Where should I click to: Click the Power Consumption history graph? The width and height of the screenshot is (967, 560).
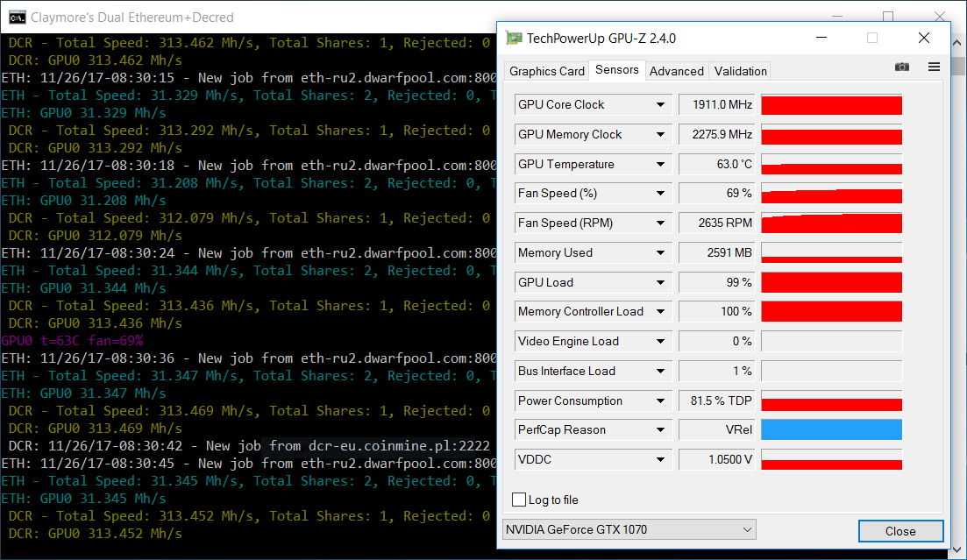831,401
